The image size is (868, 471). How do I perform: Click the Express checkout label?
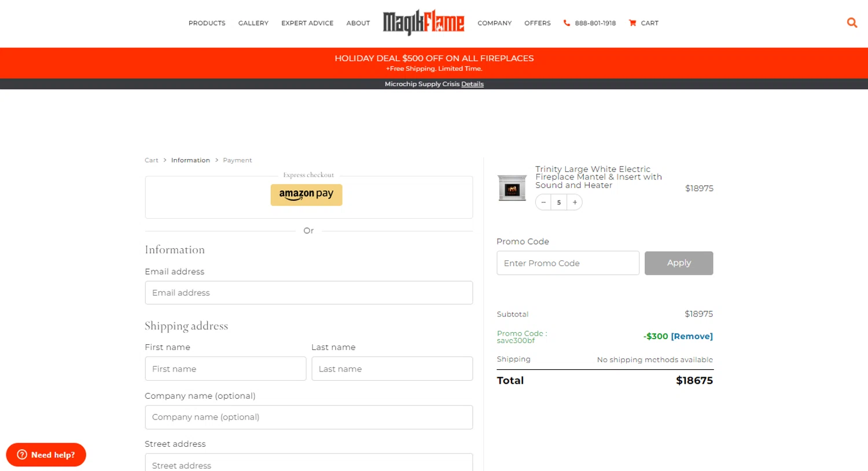click(308, 175)
